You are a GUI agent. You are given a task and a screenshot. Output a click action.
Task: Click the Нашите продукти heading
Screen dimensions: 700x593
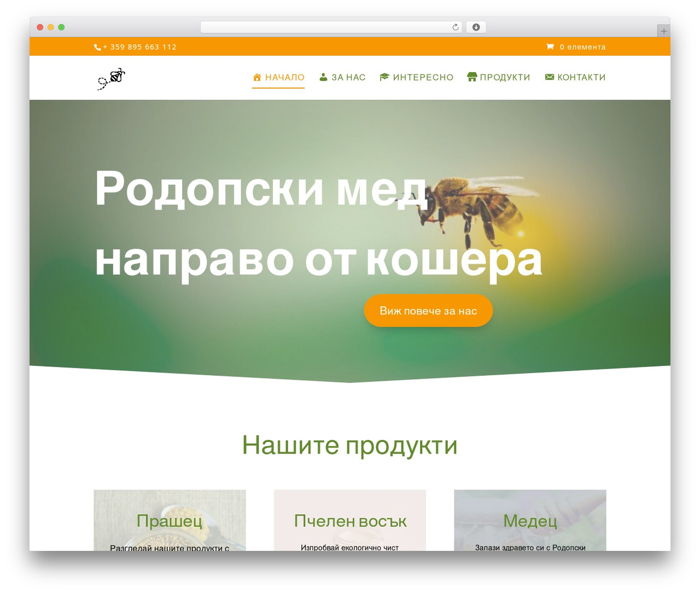click(x=350, y=445)
